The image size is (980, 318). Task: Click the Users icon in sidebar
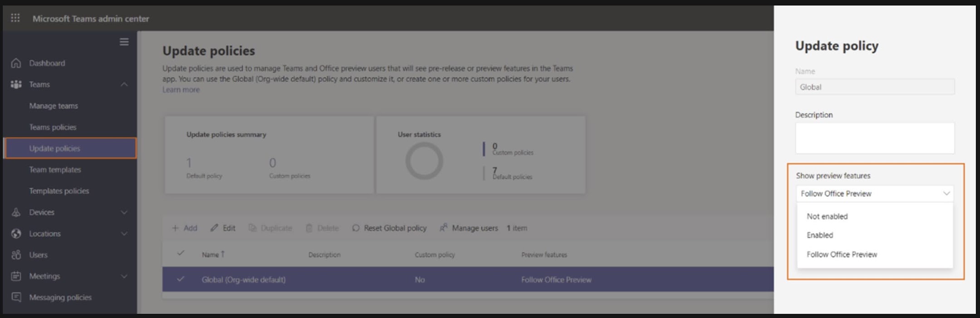coord(16,255)
